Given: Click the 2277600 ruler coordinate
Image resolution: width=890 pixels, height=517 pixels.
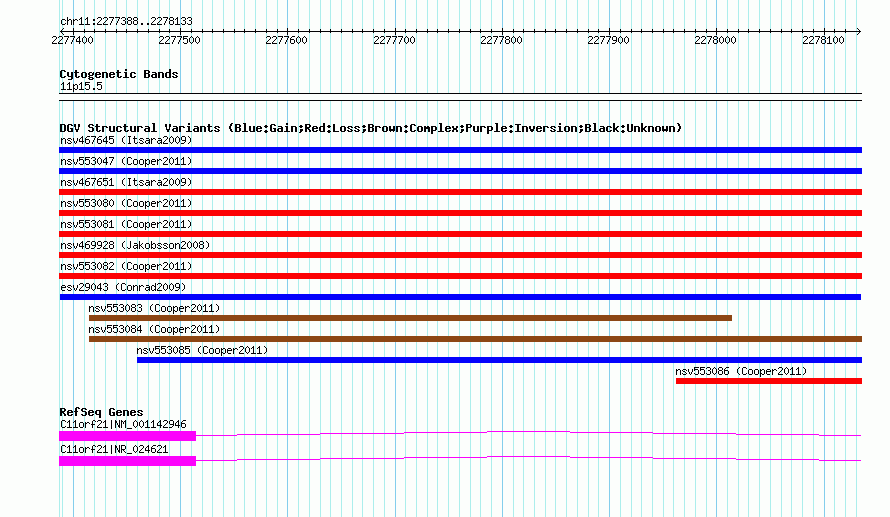Looking at the screenshot, I should point(287,40).
